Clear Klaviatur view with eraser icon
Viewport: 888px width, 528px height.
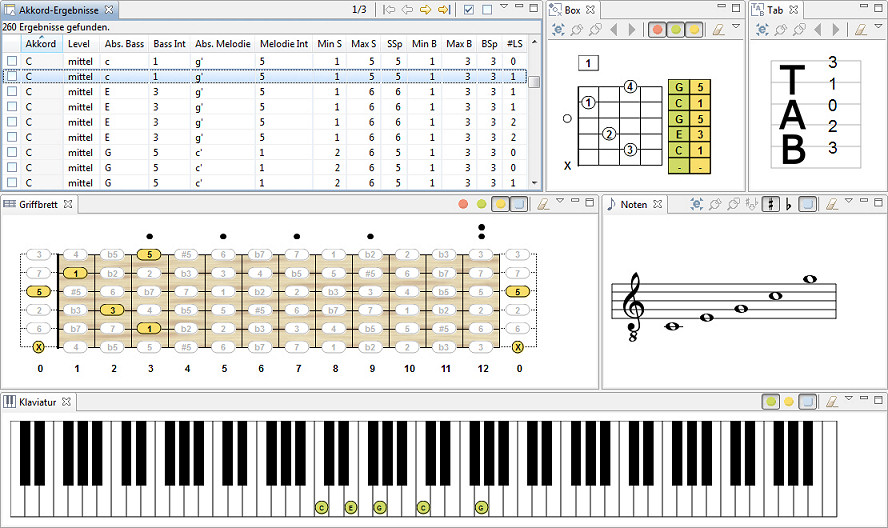[x=831, y=402]
